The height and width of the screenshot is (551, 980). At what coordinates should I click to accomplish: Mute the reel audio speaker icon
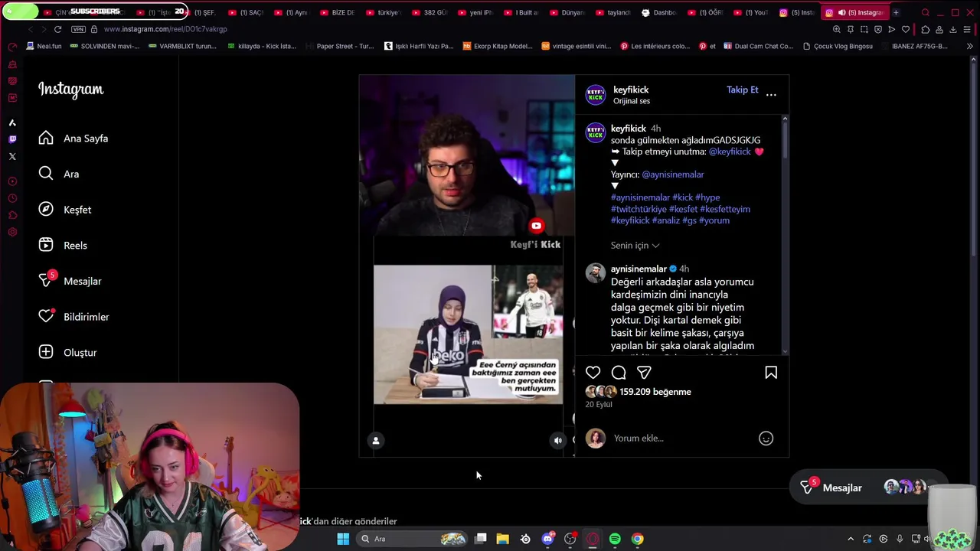[557, 440]
